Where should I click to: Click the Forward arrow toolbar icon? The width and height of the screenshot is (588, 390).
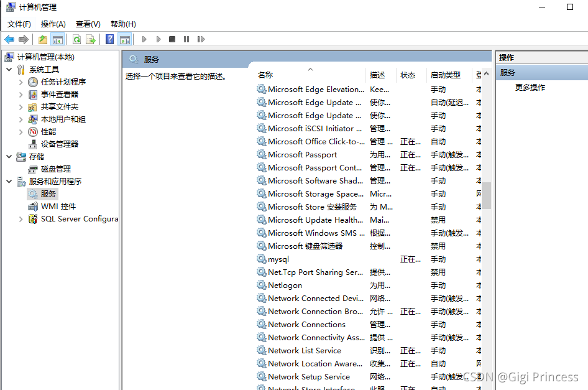pos(23,39)
